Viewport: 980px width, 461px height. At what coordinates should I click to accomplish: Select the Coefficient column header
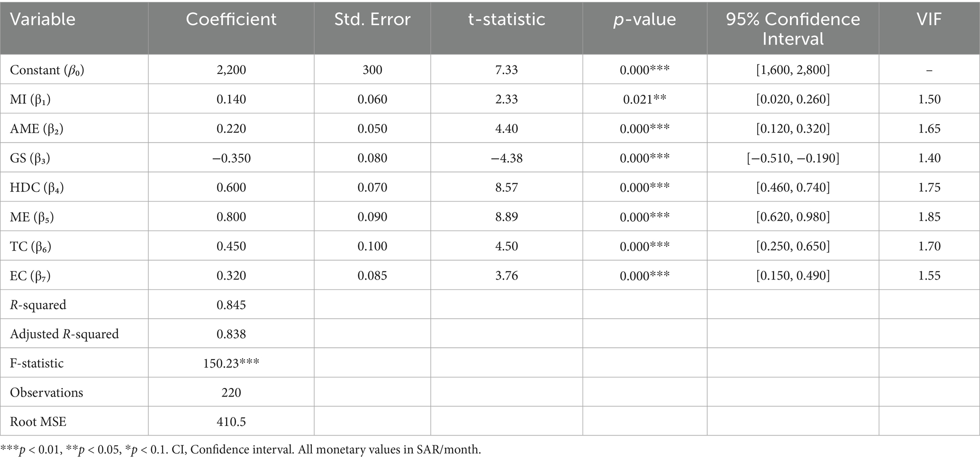[231, 19]
